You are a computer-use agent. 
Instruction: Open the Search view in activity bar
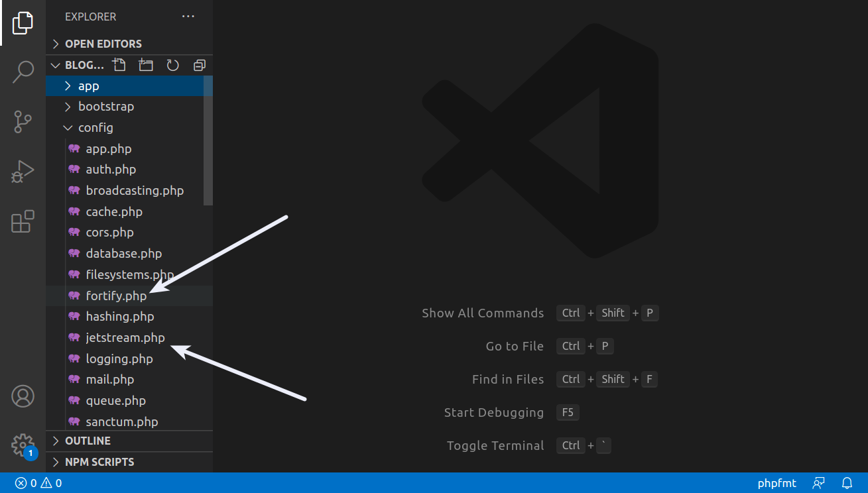tap(23, 72)
